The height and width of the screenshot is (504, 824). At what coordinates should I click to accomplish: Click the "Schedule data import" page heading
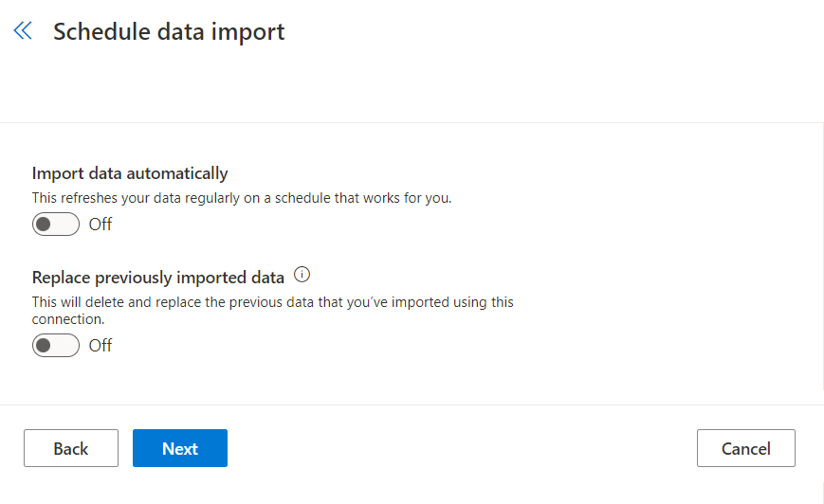pyautogui.click(x=169, y=31)
